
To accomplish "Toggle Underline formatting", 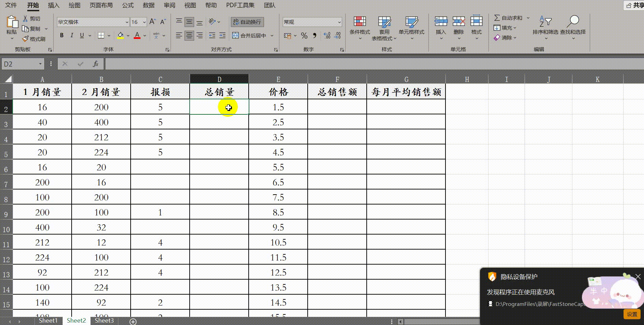I will click(x=82, y=36).
